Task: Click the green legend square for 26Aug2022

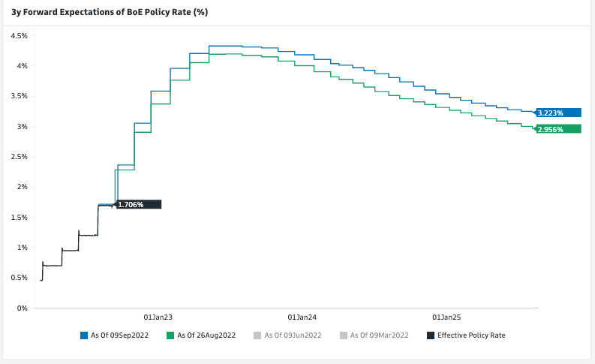Action: click(x=171, y=335)
